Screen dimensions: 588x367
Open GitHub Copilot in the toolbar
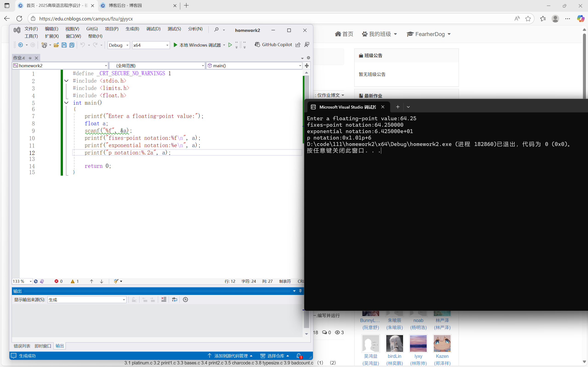(x=273, y=45)
